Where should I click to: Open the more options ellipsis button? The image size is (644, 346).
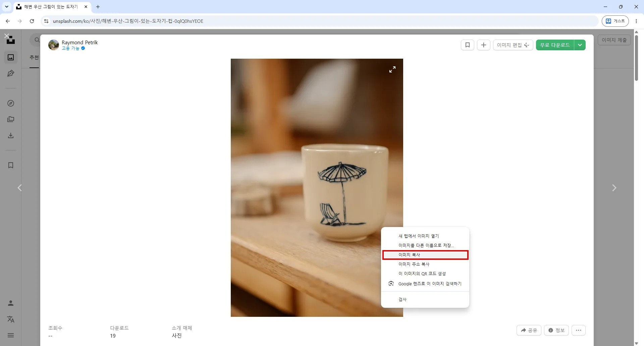pyautogui.click(x=579, y=330)
